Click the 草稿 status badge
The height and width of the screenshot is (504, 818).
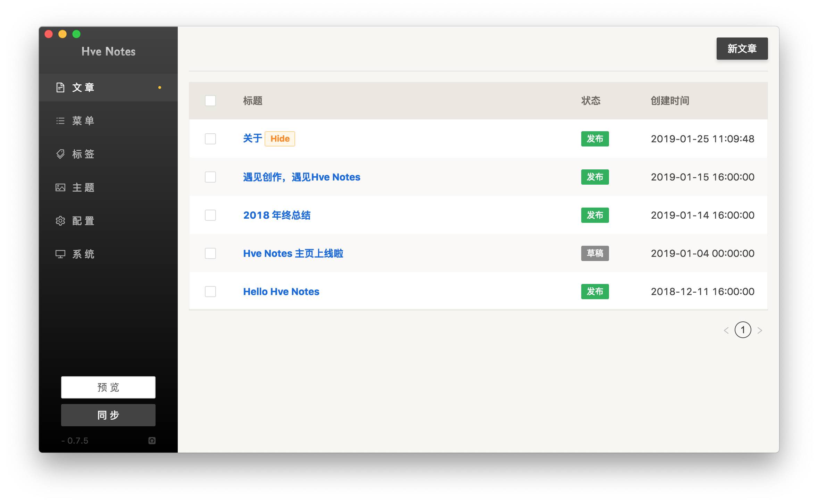pyautogui.click(x=595, y=253)
